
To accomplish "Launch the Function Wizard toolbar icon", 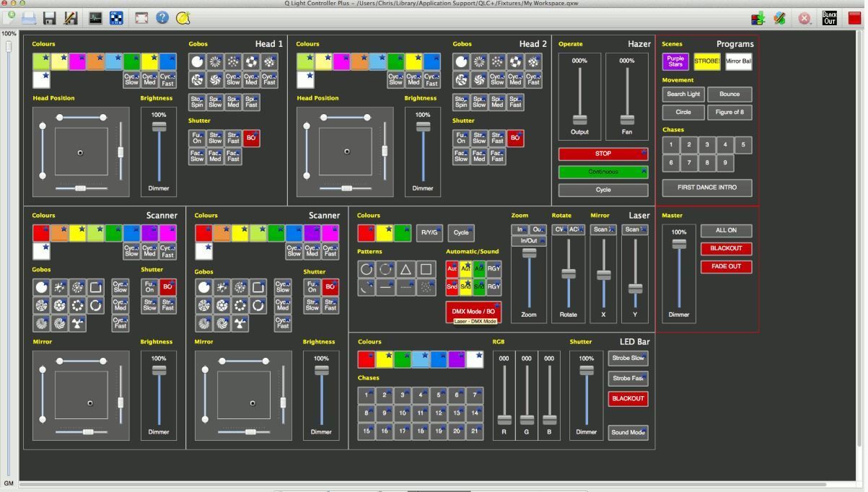I will click(780, 18).
